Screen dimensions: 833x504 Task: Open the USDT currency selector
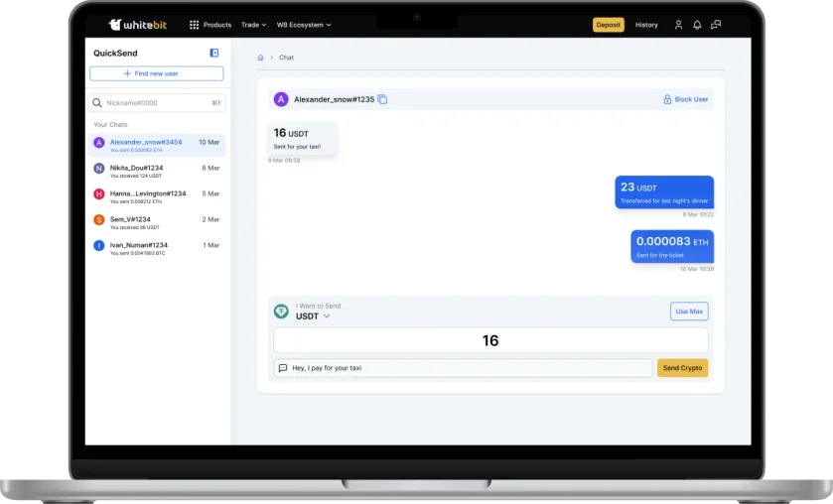(313, 316)
